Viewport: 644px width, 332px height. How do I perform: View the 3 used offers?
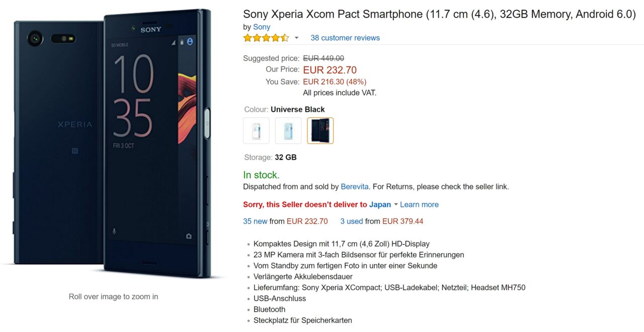(x=351, y=221)
